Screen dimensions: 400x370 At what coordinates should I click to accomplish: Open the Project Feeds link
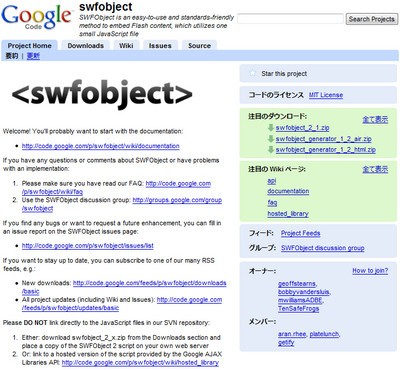(300, 233)
